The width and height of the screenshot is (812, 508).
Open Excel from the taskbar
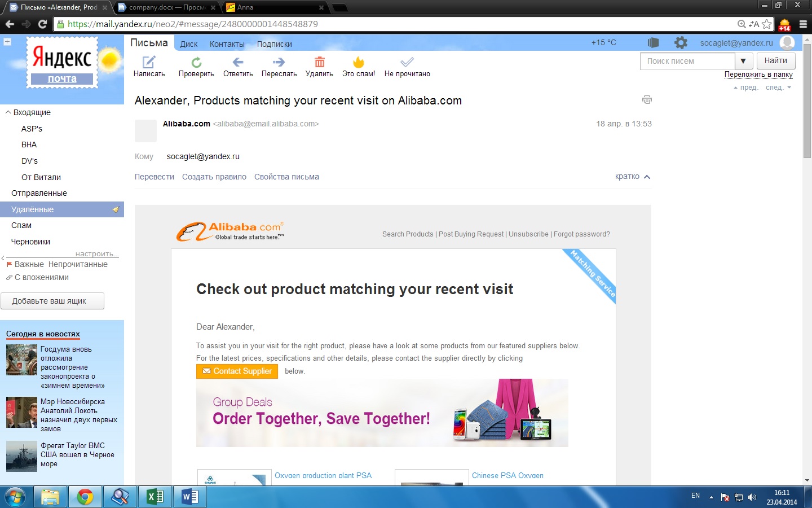point(155,497)
